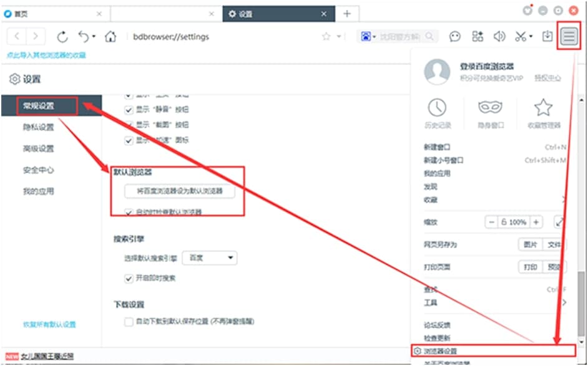Screen dimensions: 588x366
Task: Restore closed tab with the undo arrow icon
Action: tap(84, 36)
